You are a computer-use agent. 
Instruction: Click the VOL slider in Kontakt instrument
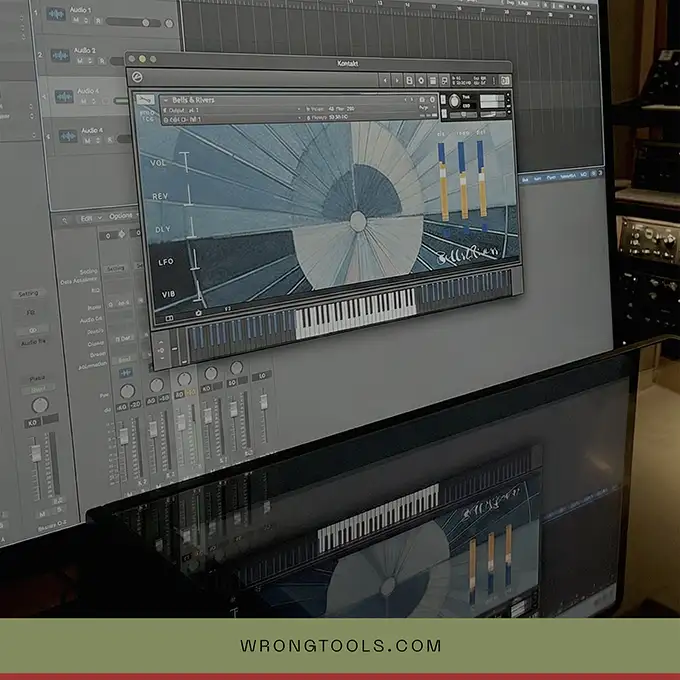[x=184, y=165]
